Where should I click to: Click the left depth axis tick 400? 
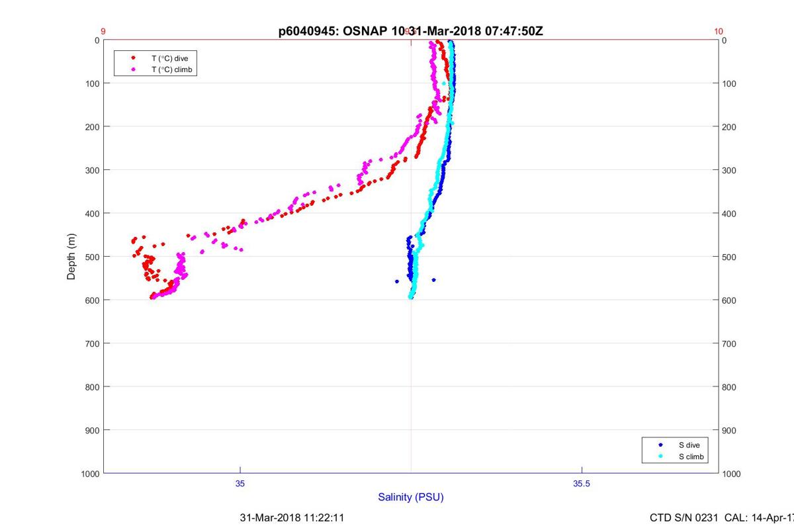pyautogui.click(x=92, y=213)
